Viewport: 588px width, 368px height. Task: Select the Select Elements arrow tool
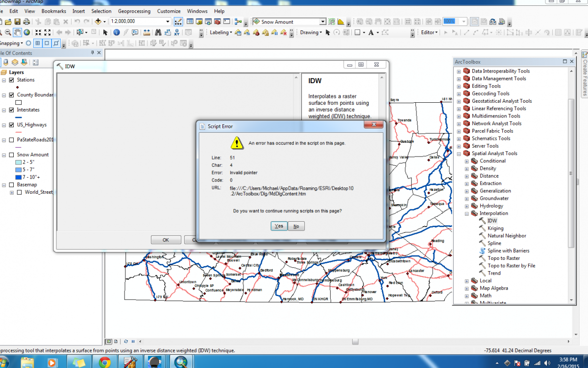105,32
